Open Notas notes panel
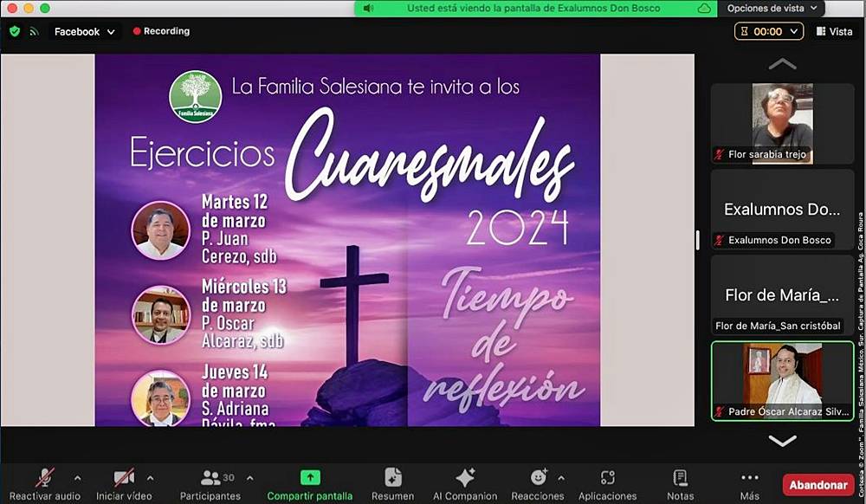 click(x=680, y=484)
